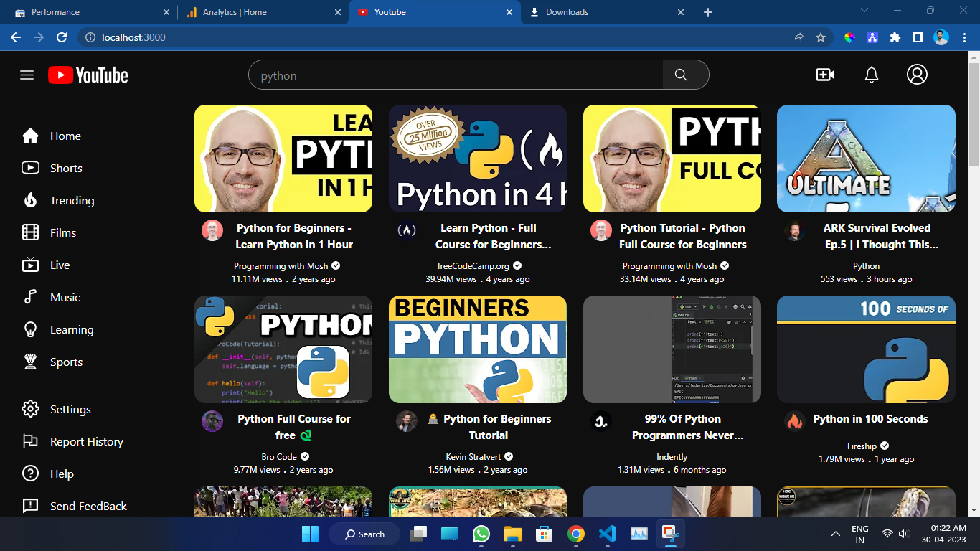Click the browser back arrow

pyautogui.click(x=16, y=37)
